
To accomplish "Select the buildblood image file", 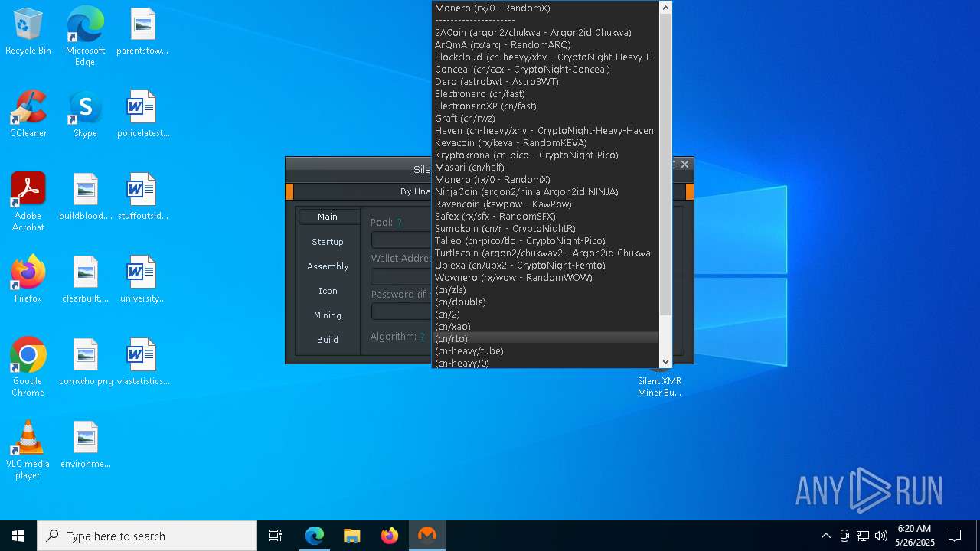I will click(85, 197).
